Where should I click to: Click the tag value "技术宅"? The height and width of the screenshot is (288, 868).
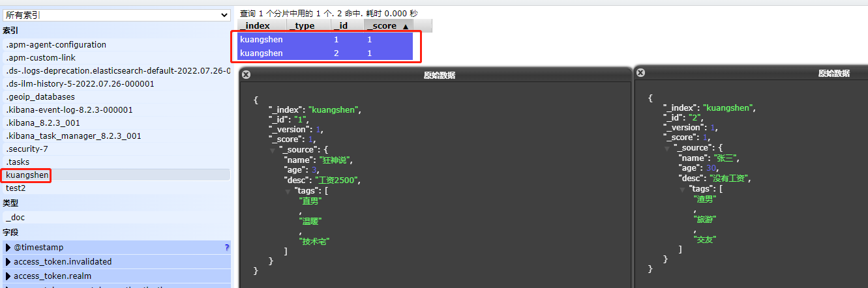pyautogui.click(x=315, y=242)
